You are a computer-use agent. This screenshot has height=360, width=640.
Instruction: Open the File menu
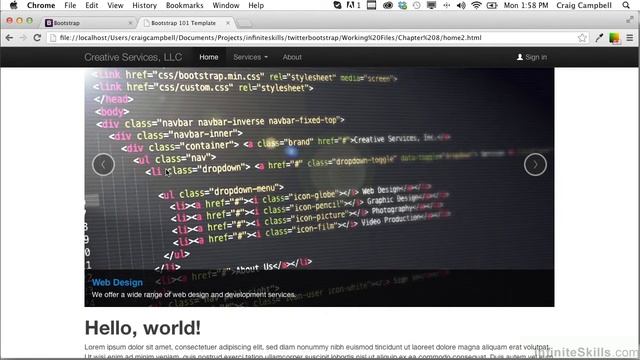[70, 5]
